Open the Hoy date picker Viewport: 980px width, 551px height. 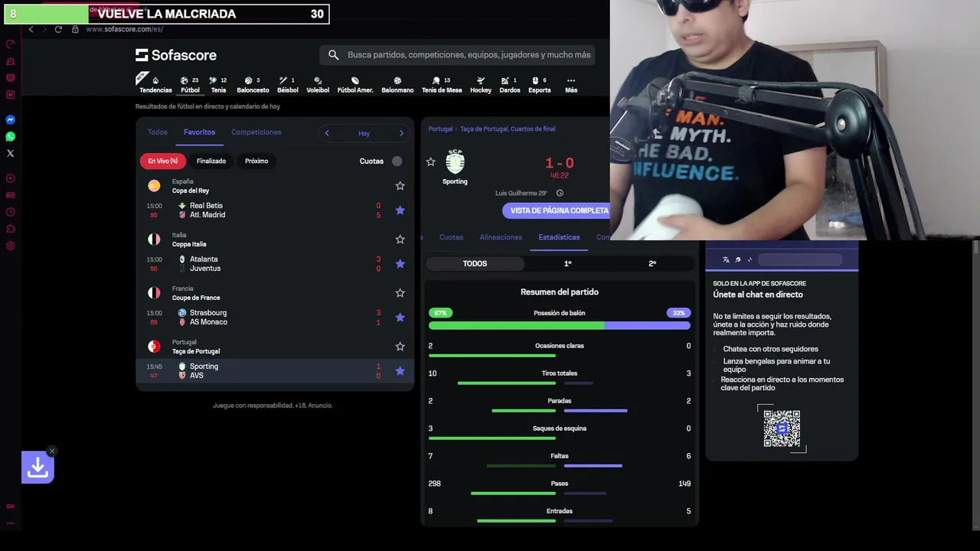[x=364, y=133]
